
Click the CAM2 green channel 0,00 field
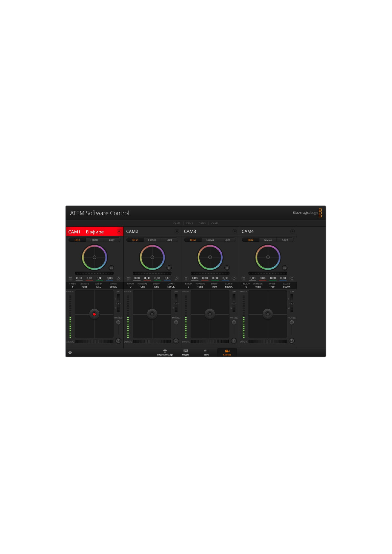158,278
